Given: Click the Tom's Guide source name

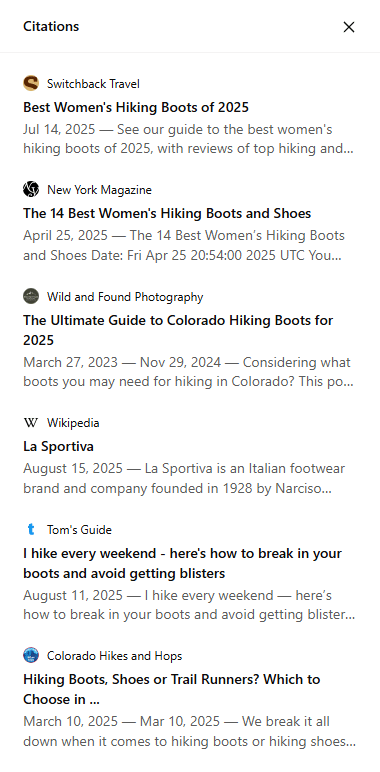Looking at the screenshot, I should [79, 529].
